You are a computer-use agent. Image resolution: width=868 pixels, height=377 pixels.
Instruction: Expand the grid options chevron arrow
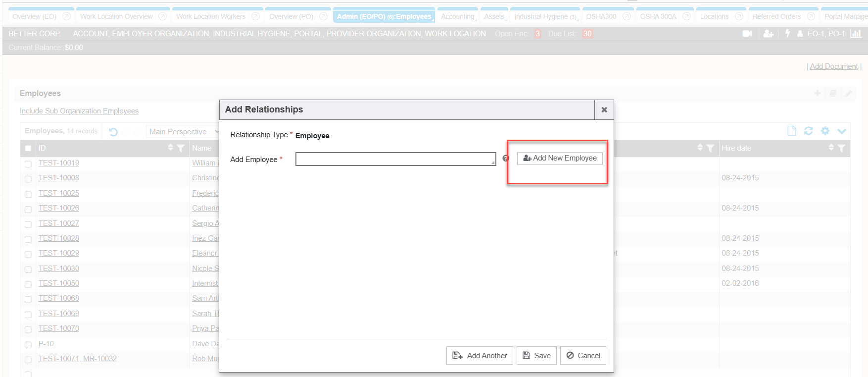point(842,131)
